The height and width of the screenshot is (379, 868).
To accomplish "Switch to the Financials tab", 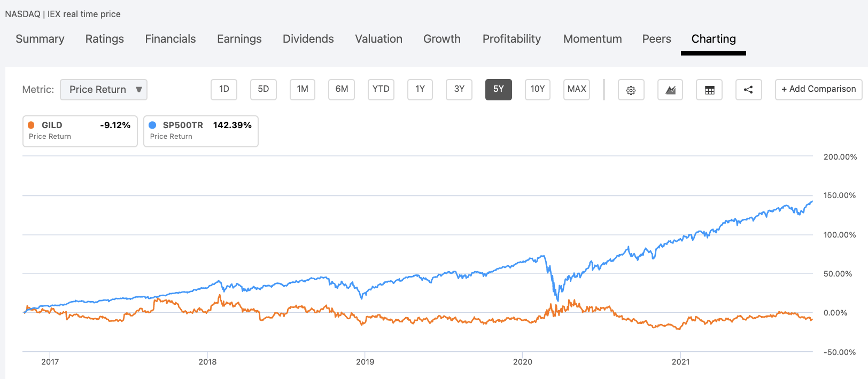I will pos(170,38).
